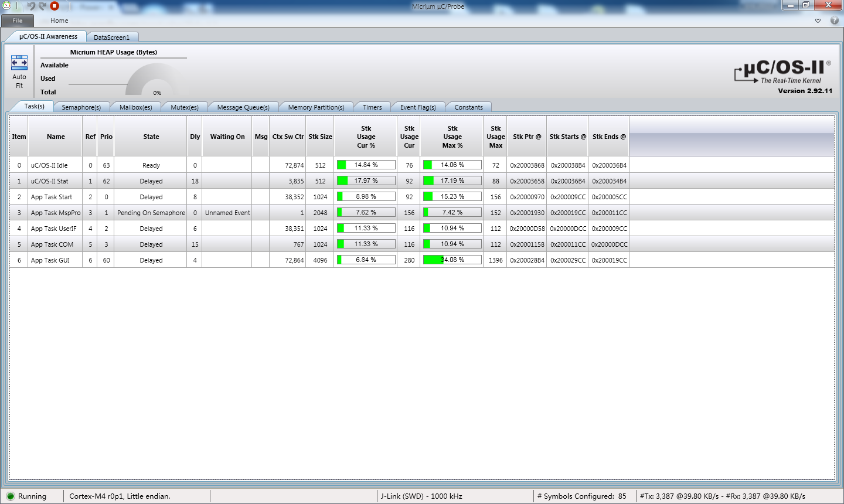
Task: Open the Home ribbon tab
Action: [x=59, y=21]
